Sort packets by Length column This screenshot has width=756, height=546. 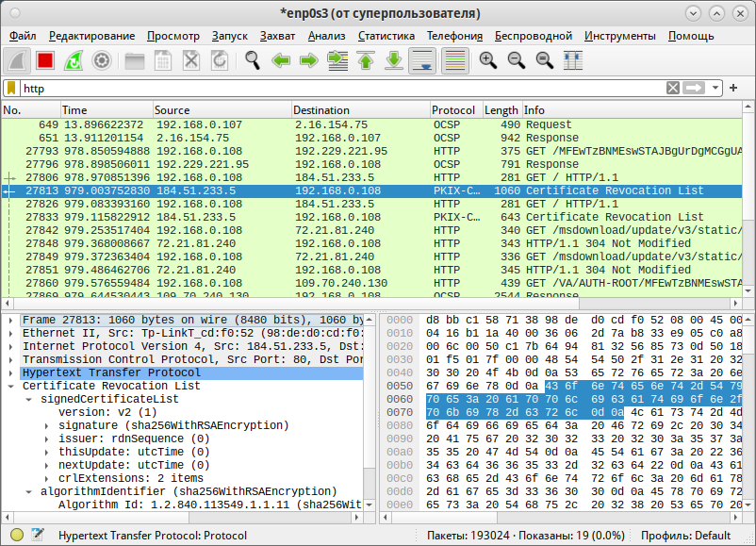click(502, 110)
